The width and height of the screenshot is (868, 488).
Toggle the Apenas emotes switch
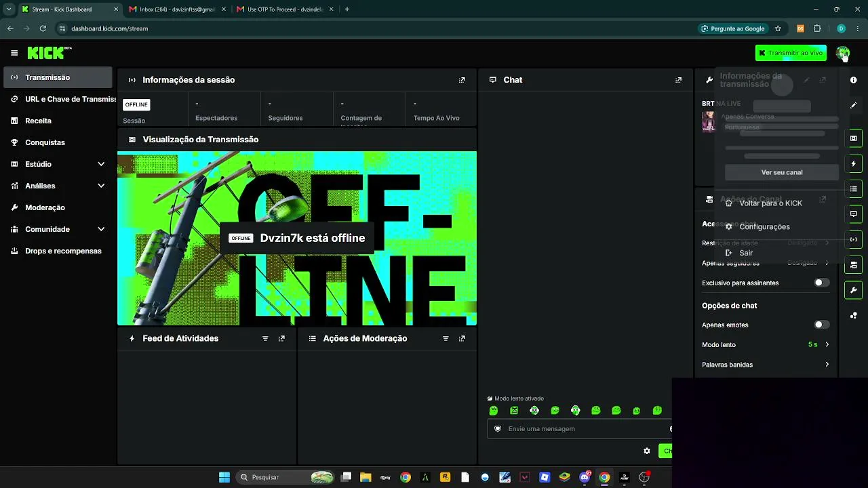pos(821,325)
